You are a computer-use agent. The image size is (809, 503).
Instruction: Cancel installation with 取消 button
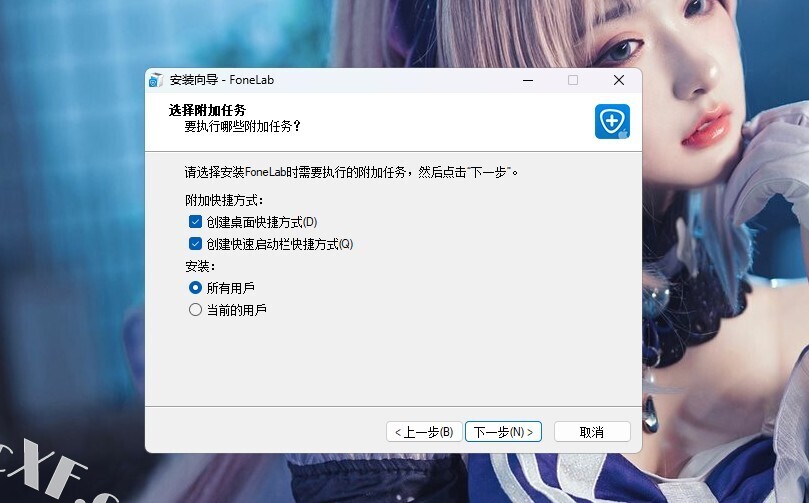592,432
